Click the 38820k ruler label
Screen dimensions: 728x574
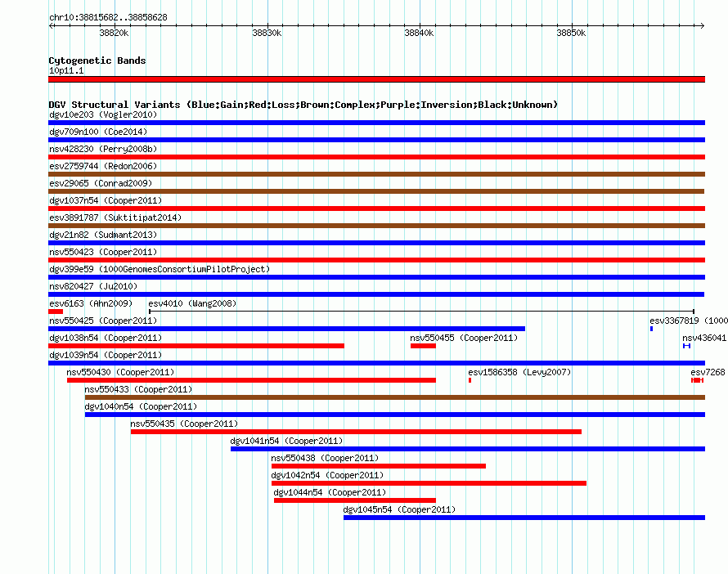114,33
